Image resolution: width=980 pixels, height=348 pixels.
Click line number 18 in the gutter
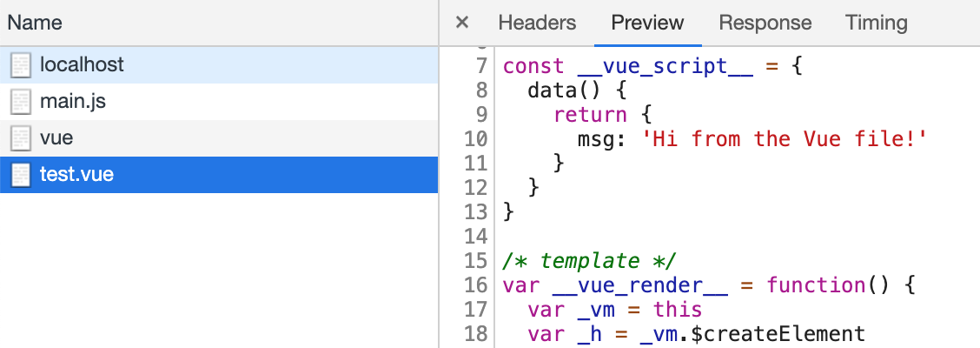click(x=475, y=333)
